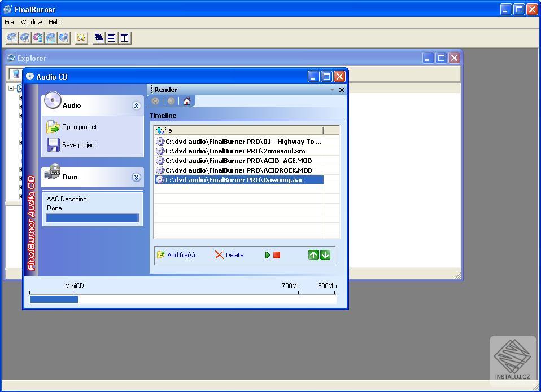
Task: Close the FinalBurner main window
Action: 532,9
